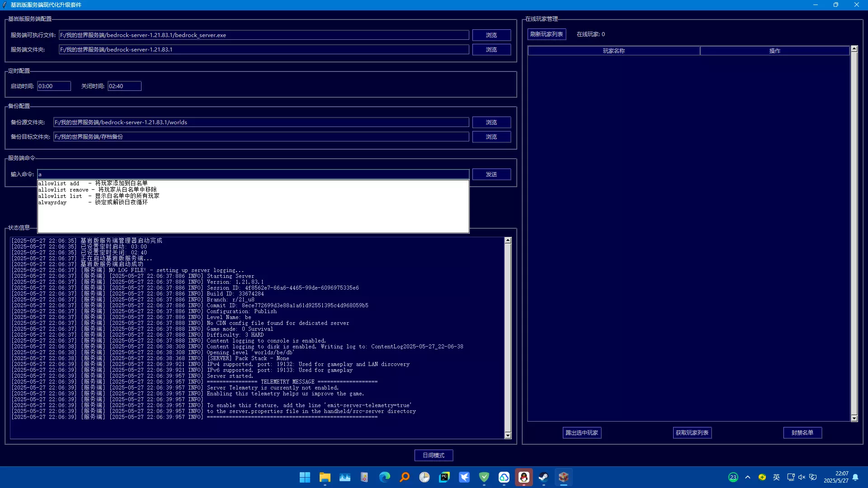Click the 发送 send command button

point(491,174)
